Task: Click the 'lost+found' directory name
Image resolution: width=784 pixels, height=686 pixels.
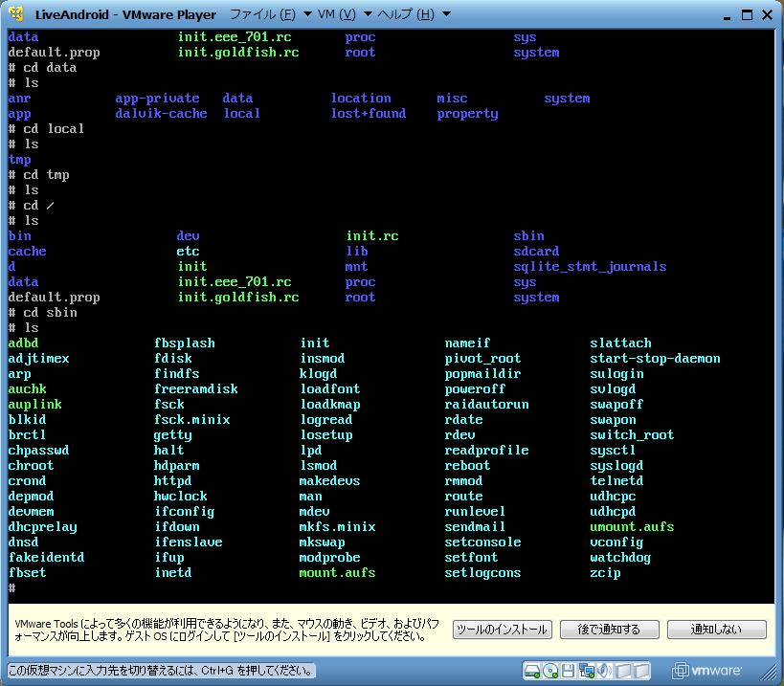Action: coord(369,114)
